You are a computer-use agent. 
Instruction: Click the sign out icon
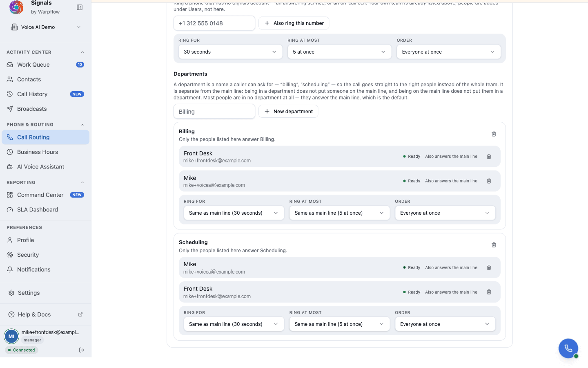(82, 350)
